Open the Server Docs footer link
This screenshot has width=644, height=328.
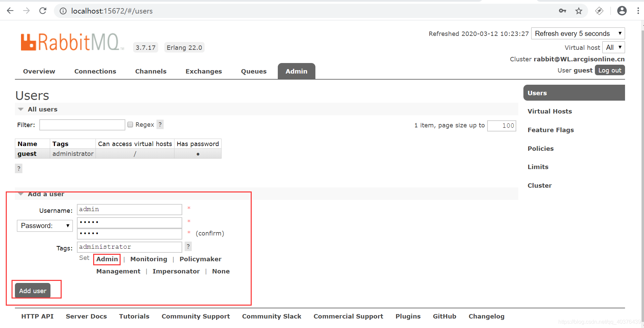(86, 316)
